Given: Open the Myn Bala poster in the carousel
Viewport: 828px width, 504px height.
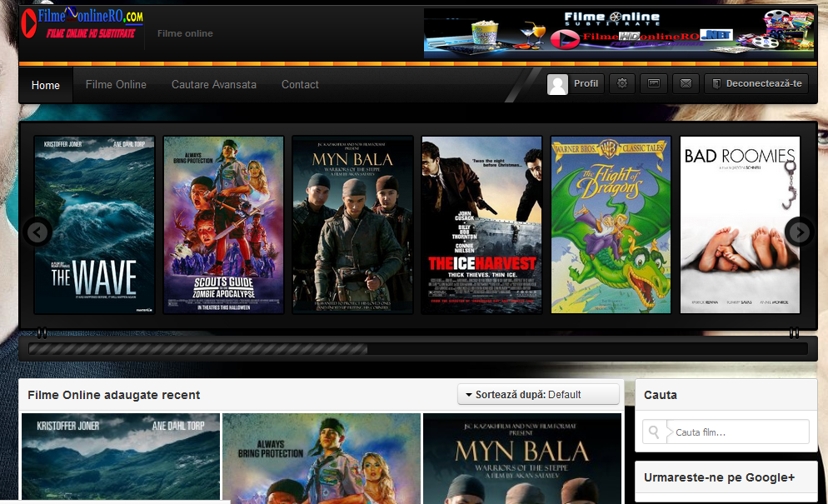Looking at the screenshot, I should pyautogui.click(x=352, y=225).
